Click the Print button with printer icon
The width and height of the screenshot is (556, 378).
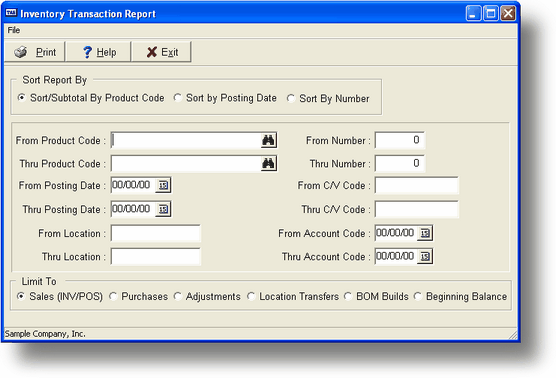pyautogui.click(x=35, y=52)
